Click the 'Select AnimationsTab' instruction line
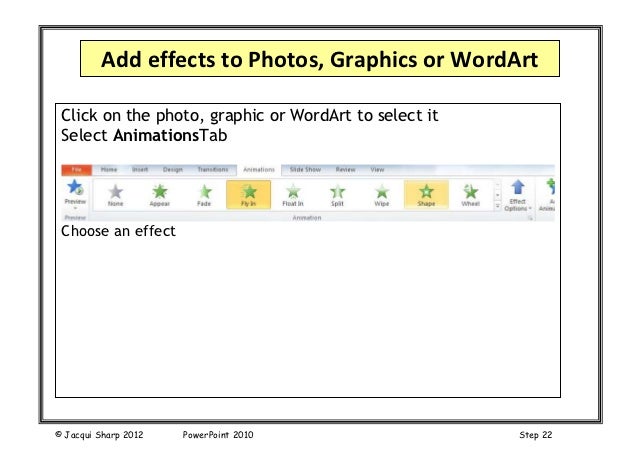The height and width of the screenshot is (452, 638). coord(144,135)
